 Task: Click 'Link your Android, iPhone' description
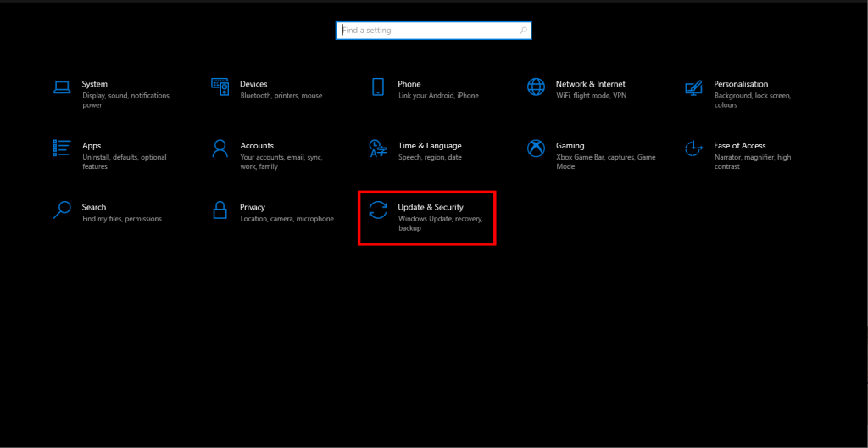[x=438, y=96]
